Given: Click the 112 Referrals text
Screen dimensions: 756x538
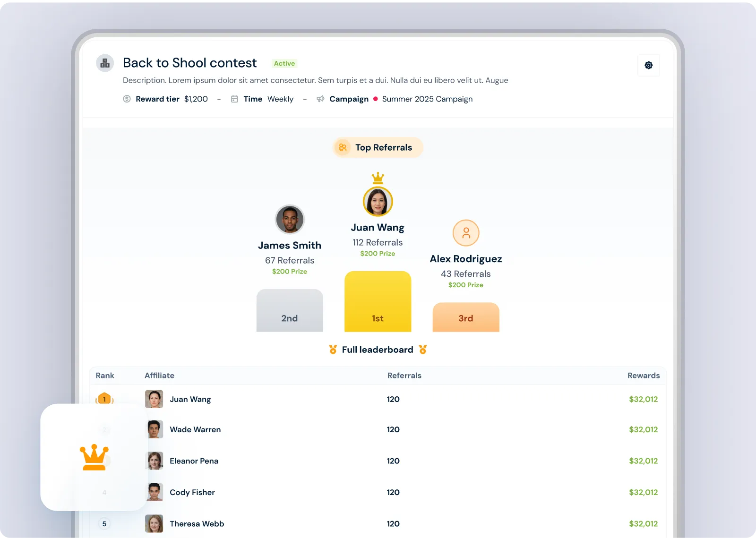Looking at the screenshot, I should (378, 242).
